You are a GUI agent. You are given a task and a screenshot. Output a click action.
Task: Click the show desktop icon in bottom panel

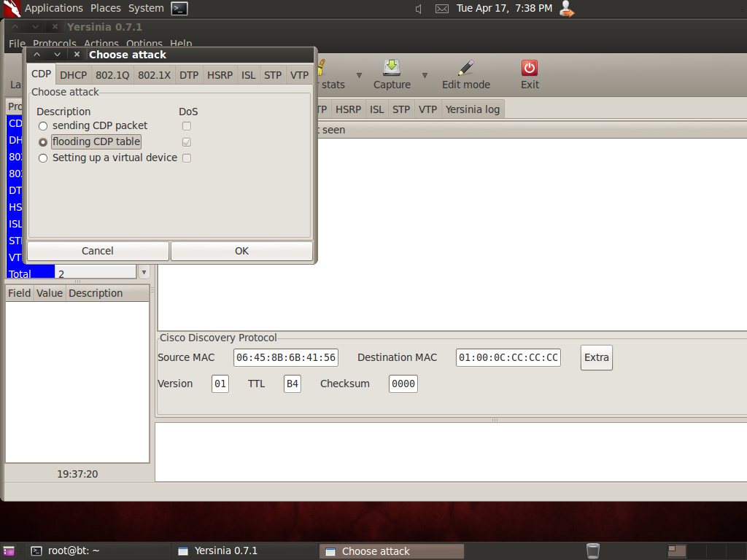[x=8, y=551]
